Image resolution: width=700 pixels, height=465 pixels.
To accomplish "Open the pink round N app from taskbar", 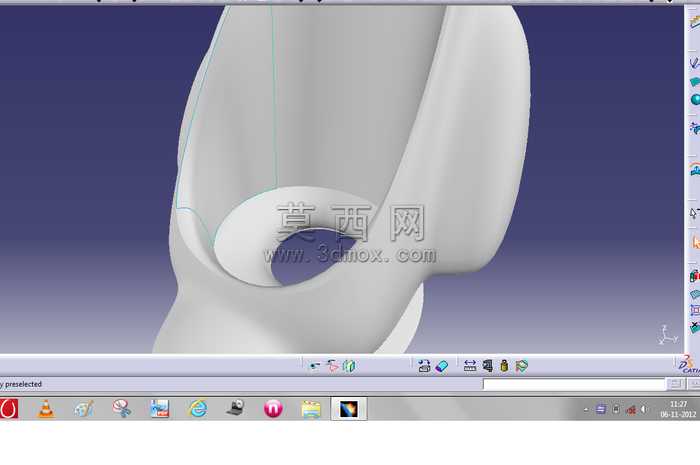I will tap(273, 409).
